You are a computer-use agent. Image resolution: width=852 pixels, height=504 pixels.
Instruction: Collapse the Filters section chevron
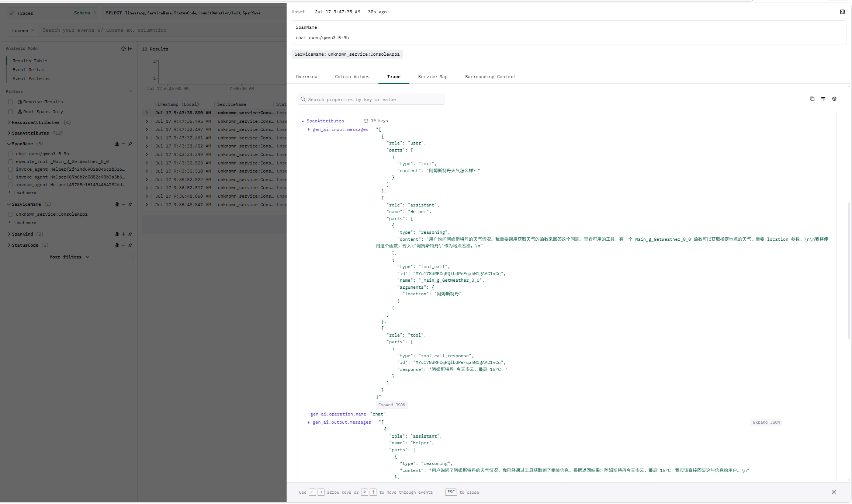click(131, 91)
